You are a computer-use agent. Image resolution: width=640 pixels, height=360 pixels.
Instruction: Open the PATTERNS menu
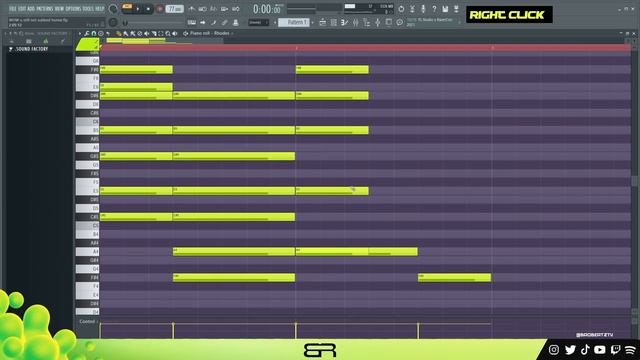click(x=44, y=8)
